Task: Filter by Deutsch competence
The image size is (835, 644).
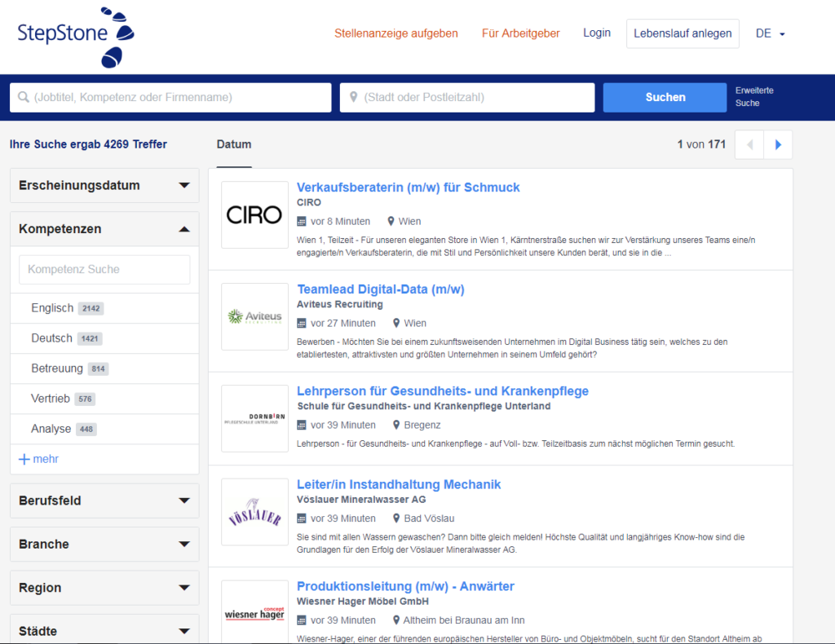Action: 104,338
